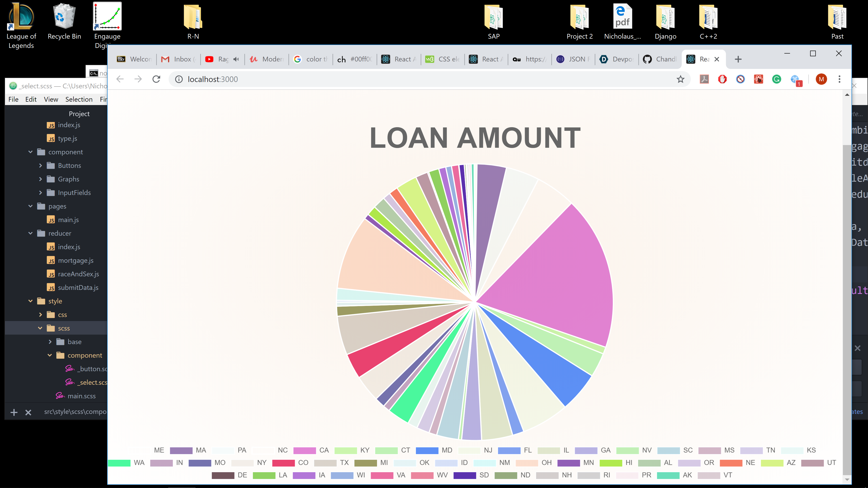Open mortgage.js in project tree
The width and height of the screenshot is (868, 488).
(x=75, y=260)
